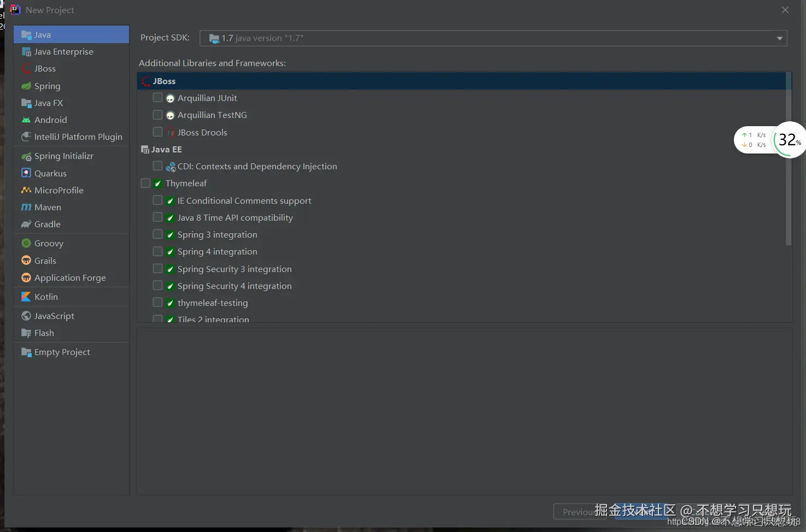The height and width of the screenshot is (532, 806).
Task: Click the Spring Initializr icon
Action: click(x=26, y=156)
